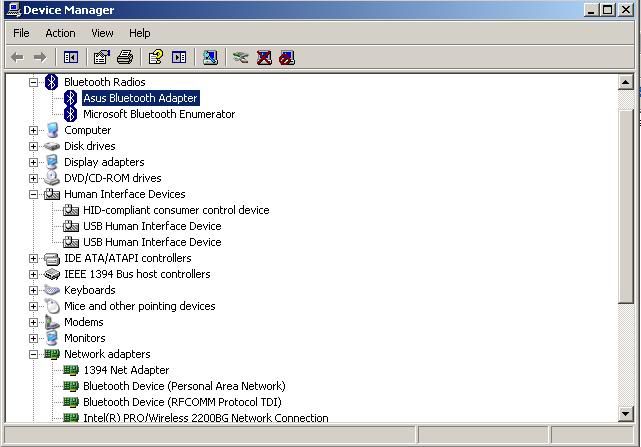Select the Keyboards category label

point(90,290)
